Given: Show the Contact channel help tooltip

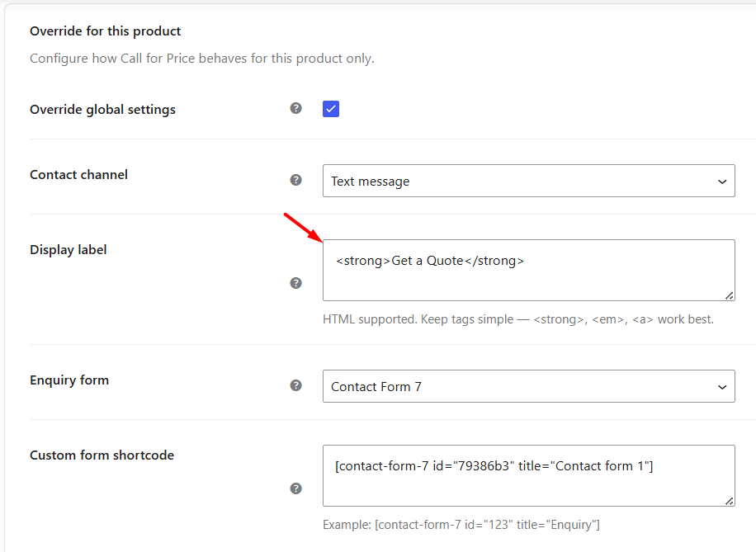Looking at the screenshot, I should 295,180.
